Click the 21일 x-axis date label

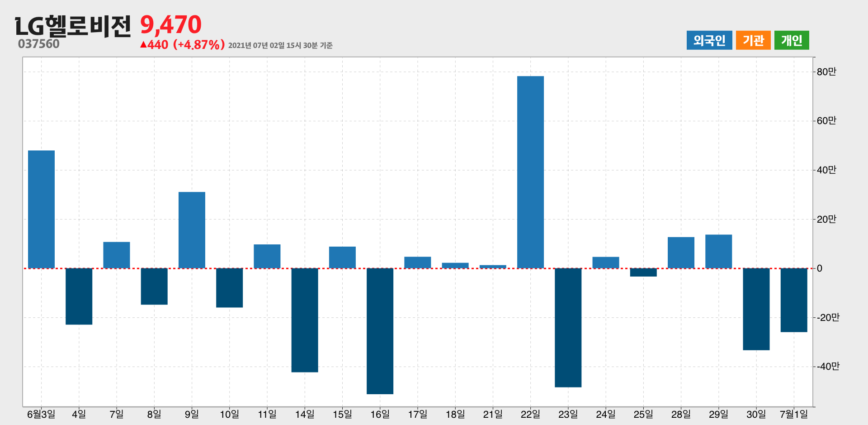coord(493,414)
